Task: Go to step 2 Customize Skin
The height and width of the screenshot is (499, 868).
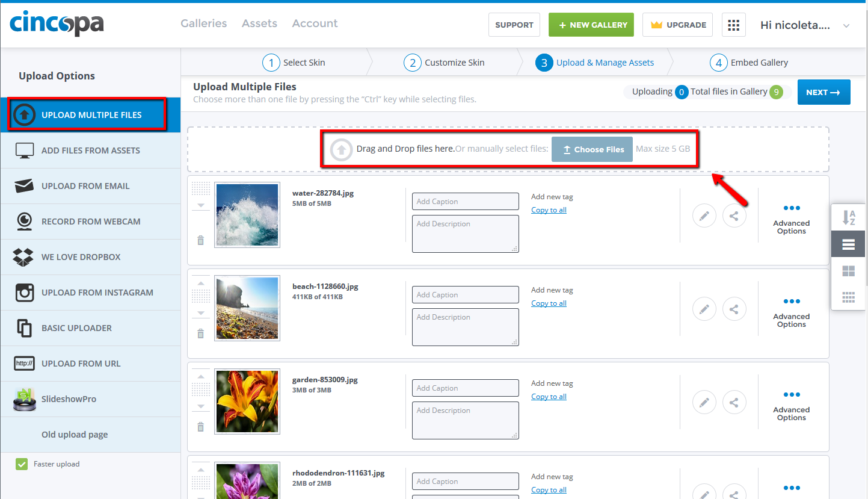Action: click(444, 63)
